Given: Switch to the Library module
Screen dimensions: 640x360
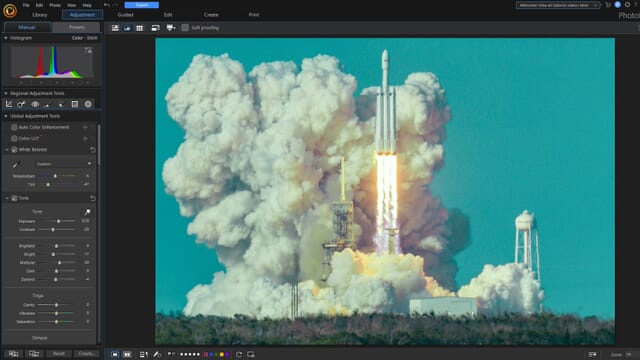Looking at the screenshot, I should (x=40, y=15).
